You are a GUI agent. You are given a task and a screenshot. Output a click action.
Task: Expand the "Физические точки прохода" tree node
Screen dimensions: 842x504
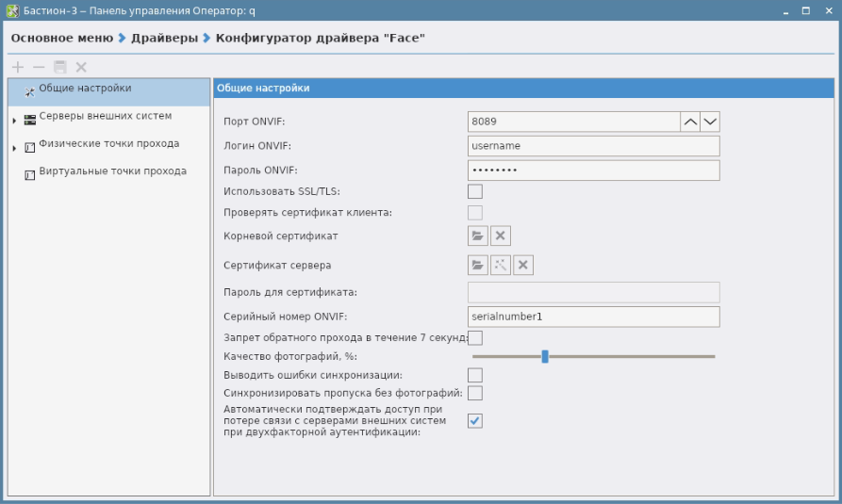[14, 148]
